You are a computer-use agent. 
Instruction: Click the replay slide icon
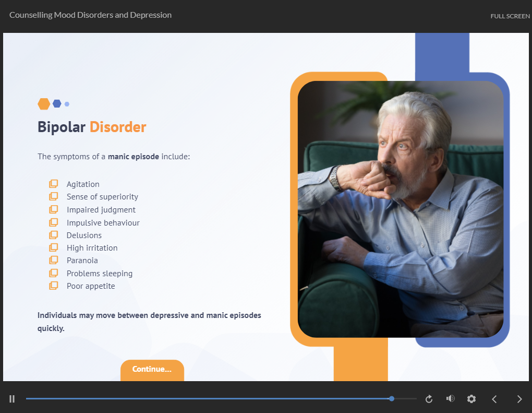coord(429,399)
